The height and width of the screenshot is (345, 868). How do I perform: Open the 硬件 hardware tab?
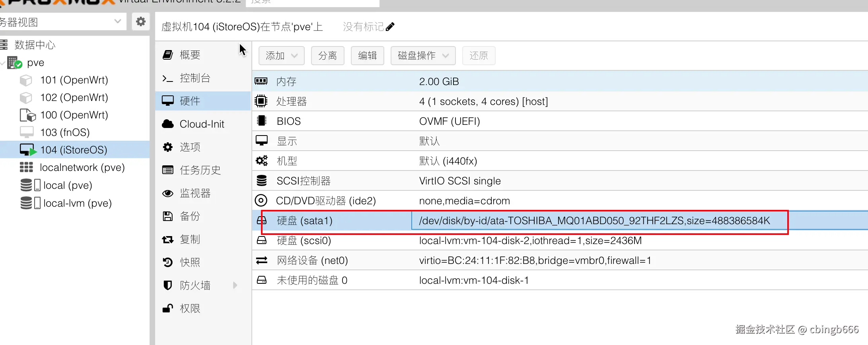click(x=203, y=101)
